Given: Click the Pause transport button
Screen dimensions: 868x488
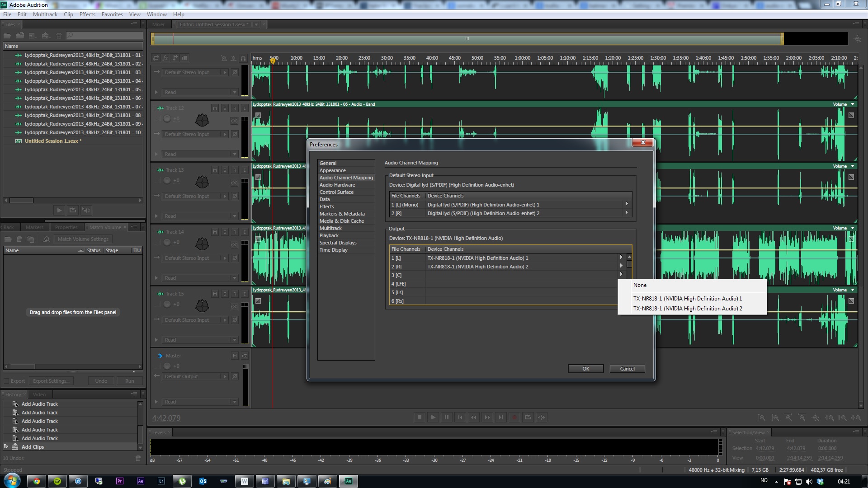Looking at the screenshot, I should pos(447,417).
